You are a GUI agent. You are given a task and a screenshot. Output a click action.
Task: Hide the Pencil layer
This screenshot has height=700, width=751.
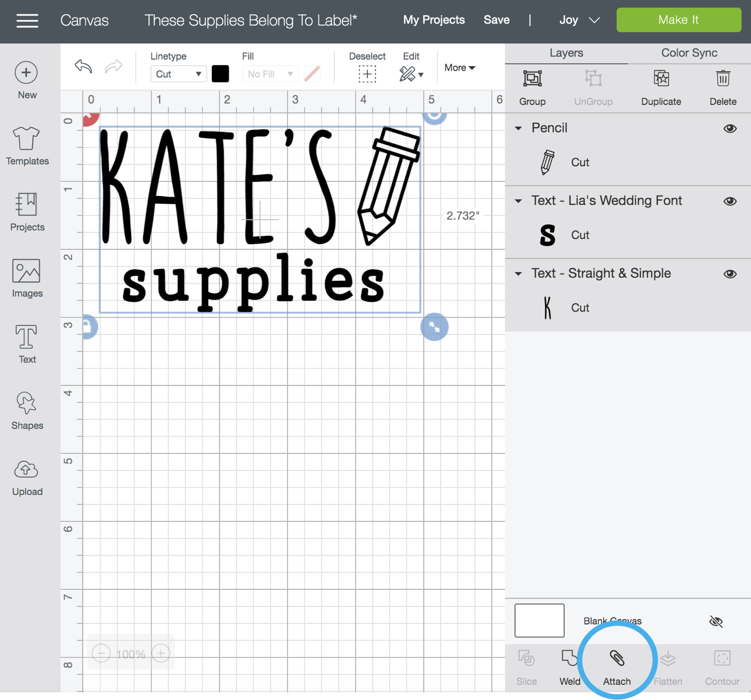click(730, 129)
